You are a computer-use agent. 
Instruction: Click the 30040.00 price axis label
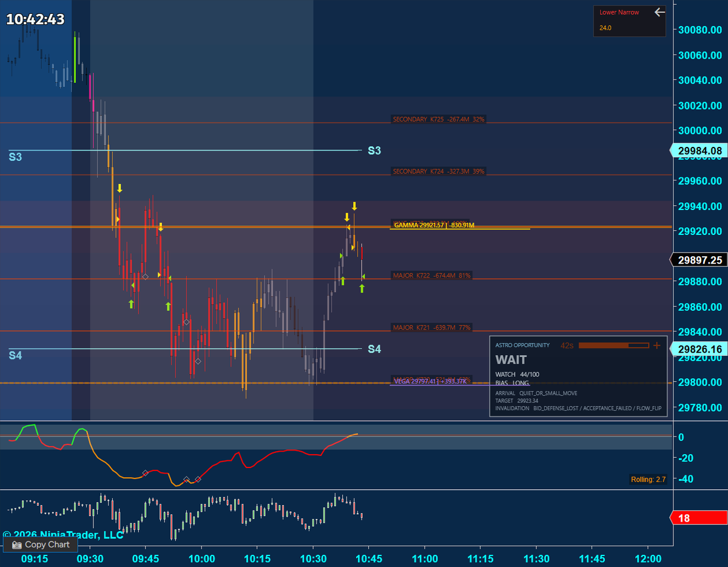[x=700, y=80]
